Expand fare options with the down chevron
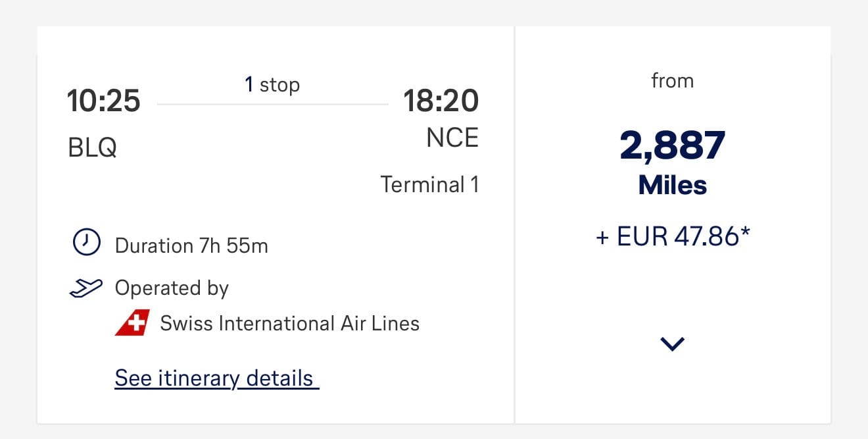Screen dimensions: 868x439 [672, 344]
